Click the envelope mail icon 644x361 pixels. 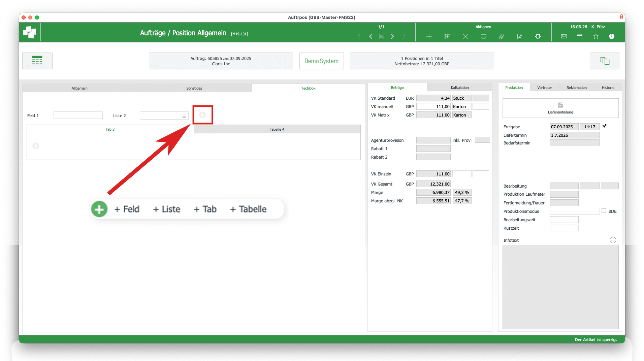(x=563, y=36)
